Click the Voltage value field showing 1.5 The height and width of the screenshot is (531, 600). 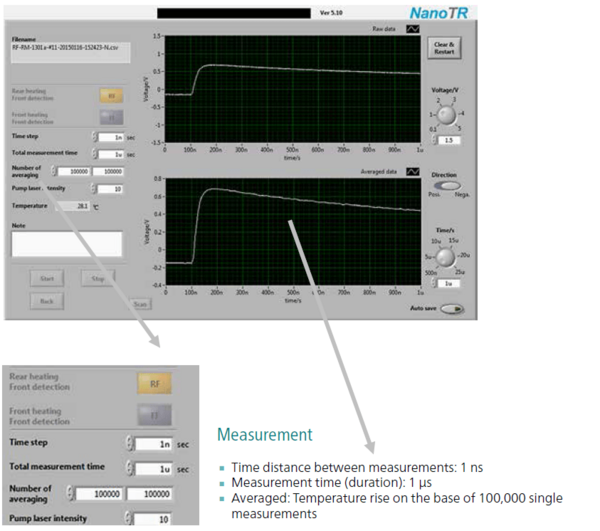click(449, 140)
